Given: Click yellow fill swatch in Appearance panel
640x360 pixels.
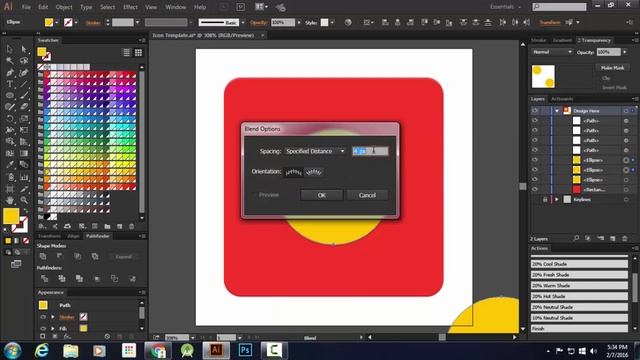Looking at the screenshot, I should click(x=83, y=328).
